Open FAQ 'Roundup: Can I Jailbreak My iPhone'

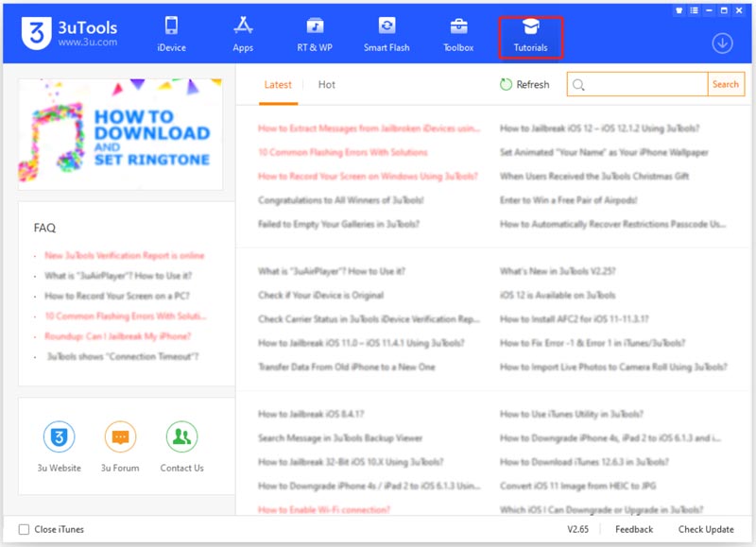pyautogui.click(x=117, y=336)
